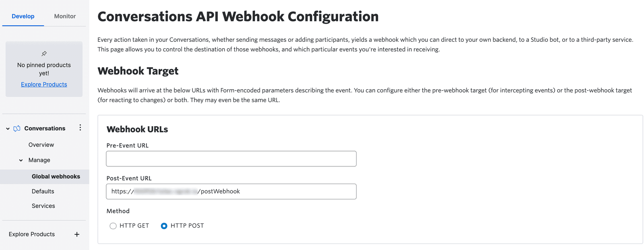Open the Conversations Overview page
The width and height of the screenshot is (644, 250).
click(41, 144)
